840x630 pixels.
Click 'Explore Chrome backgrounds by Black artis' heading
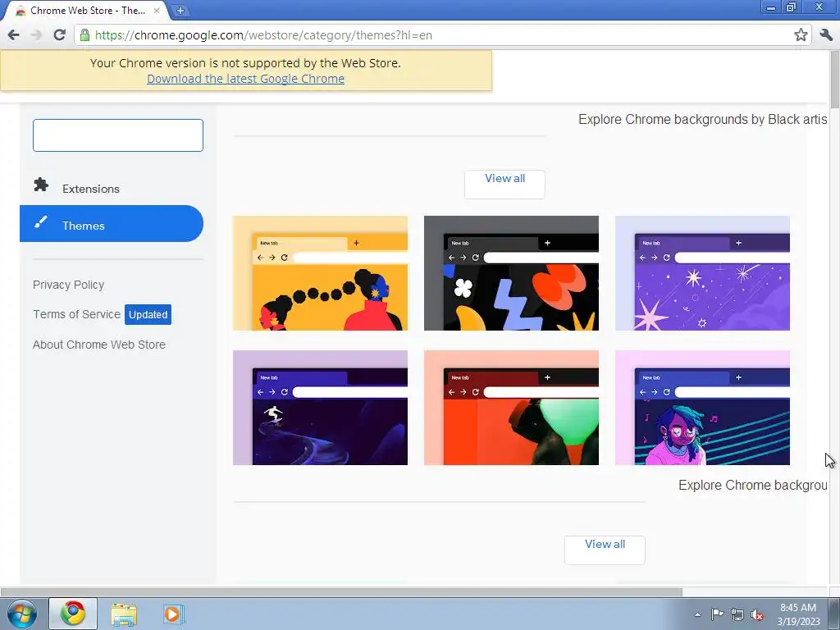[702, 120]
